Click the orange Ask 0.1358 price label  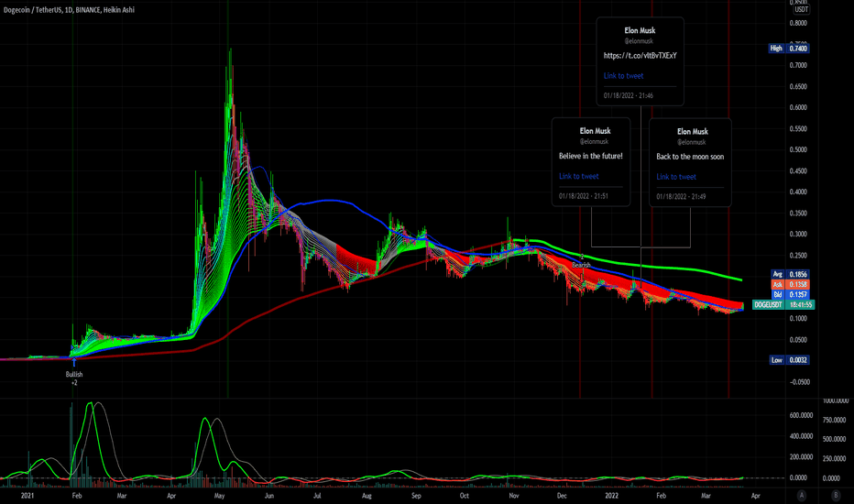(x=790, y=284)
